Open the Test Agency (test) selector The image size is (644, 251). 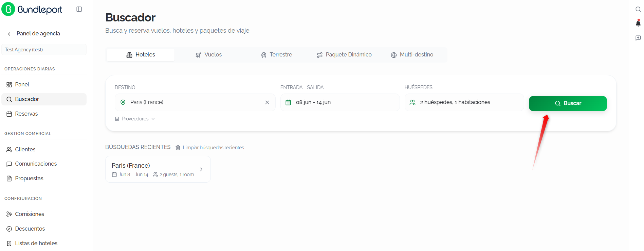44,50
